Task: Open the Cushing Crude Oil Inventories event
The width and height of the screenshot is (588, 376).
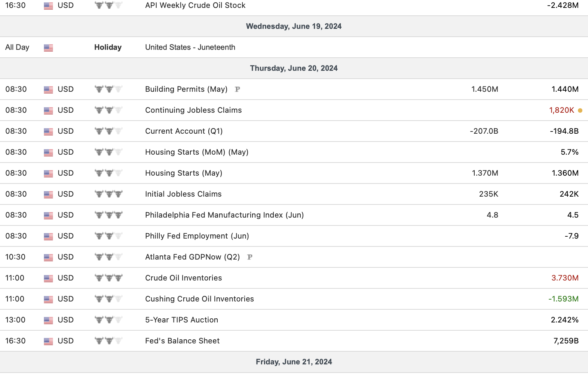Action: pyautogui.click(x=199, y=299)
